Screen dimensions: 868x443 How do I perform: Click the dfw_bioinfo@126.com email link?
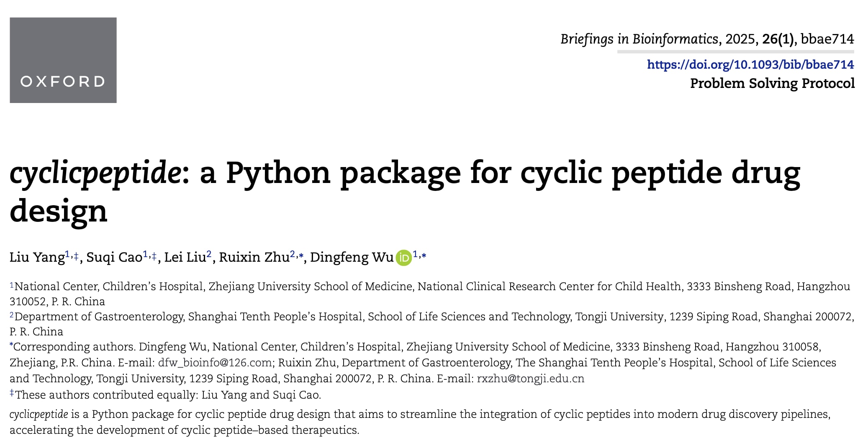pos(215,363)
